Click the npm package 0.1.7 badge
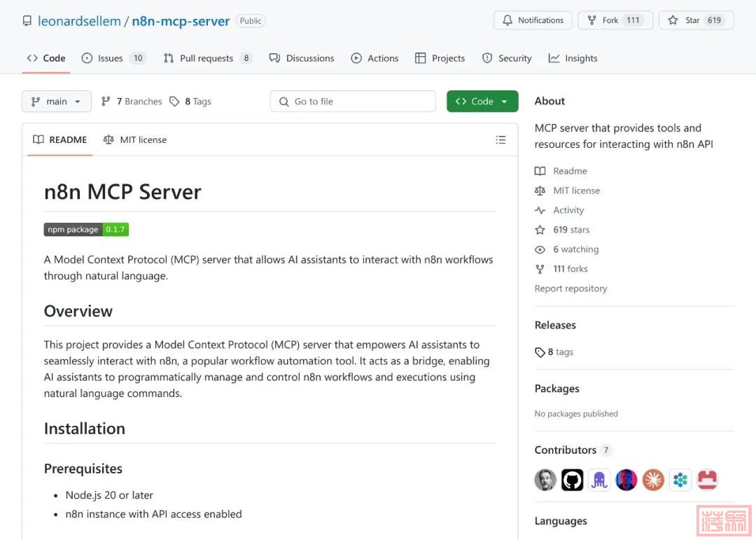The width and height of the screenshot is (756, 540). click(86, 230)
